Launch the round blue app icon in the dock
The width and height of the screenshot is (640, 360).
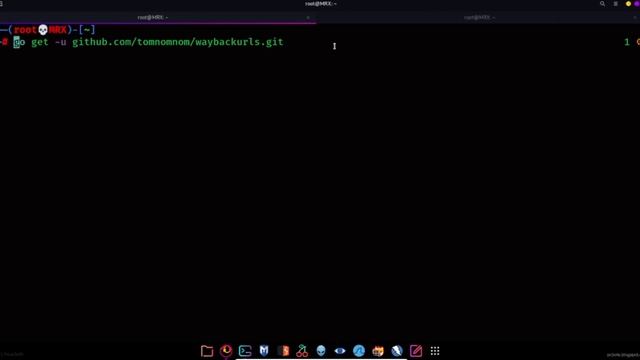point(359,351)
